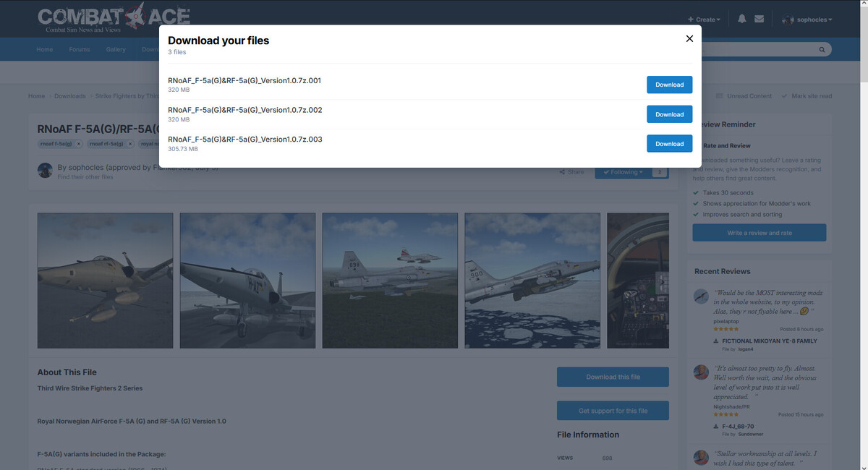Viewport: 868px width, 470px height.
Task: Open second screenshot of jet nose close-up
Action: (247, 281)
